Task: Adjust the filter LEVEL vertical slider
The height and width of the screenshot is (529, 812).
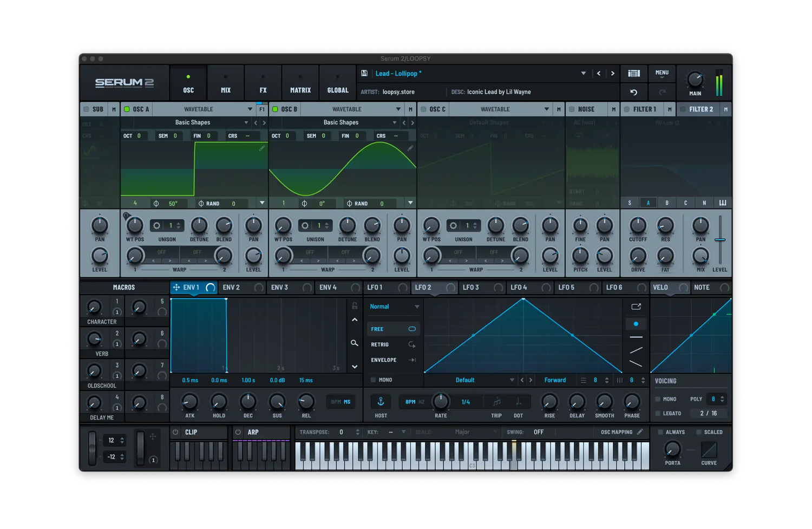Action: [720, 239]
